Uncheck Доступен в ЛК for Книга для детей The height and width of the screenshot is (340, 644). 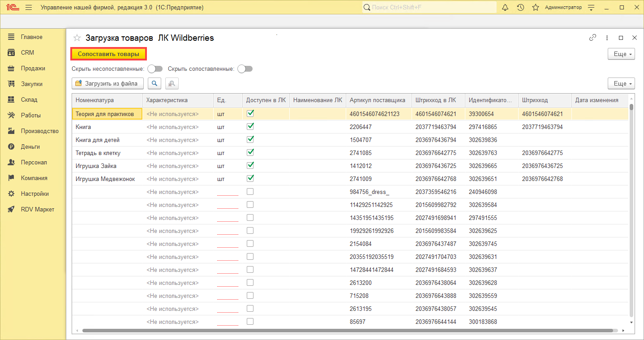tap(250, 139)
